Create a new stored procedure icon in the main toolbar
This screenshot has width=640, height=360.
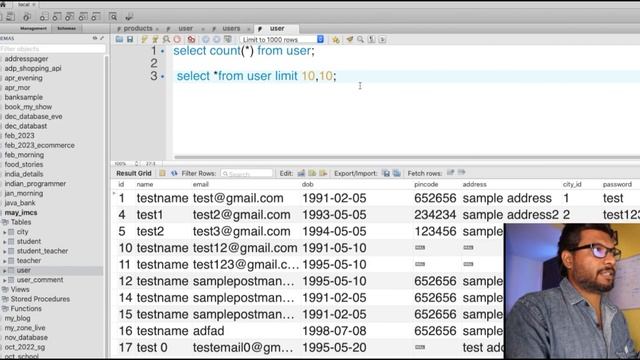click(x=83, y=17)
